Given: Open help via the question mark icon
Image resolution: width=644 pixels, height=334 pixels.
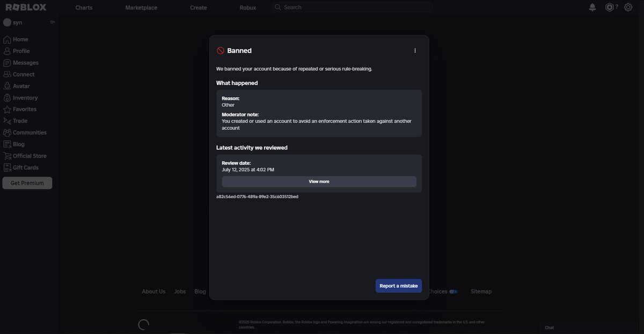Looking at the screenshot, I should (616, 6).
